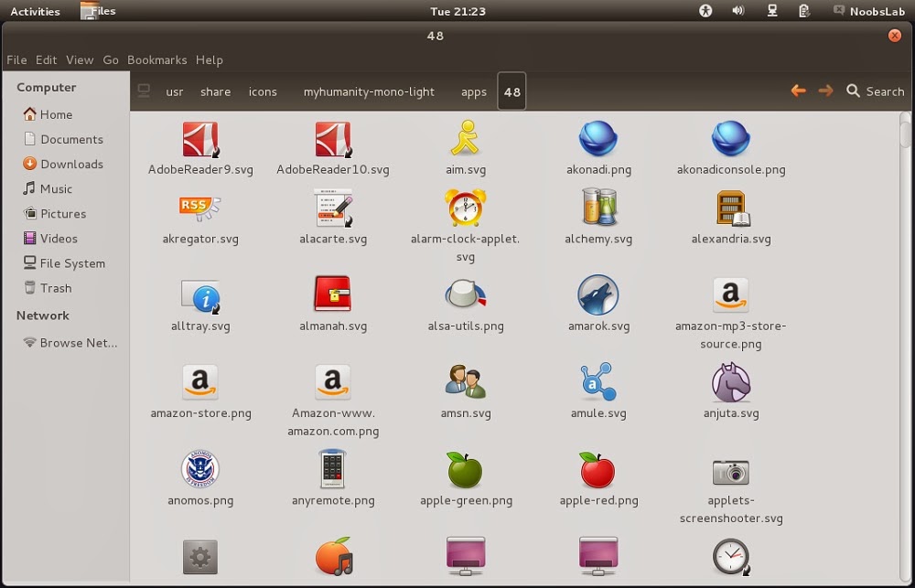This screenshot has height=588, width=915.
Task: Go to share in the path bar
Action: pyautogui.click(x=215, y=91)
